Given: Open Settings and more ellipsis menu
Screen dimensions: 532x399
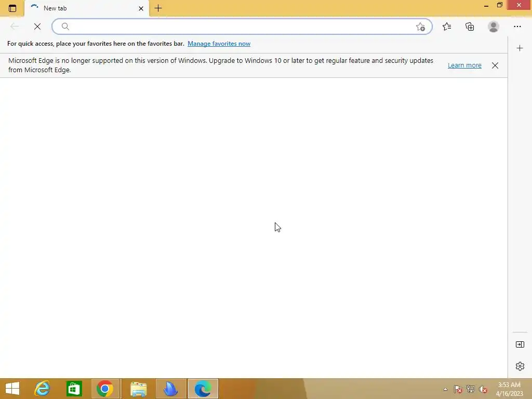Looking at the screenshot, I should pos(517,26).
